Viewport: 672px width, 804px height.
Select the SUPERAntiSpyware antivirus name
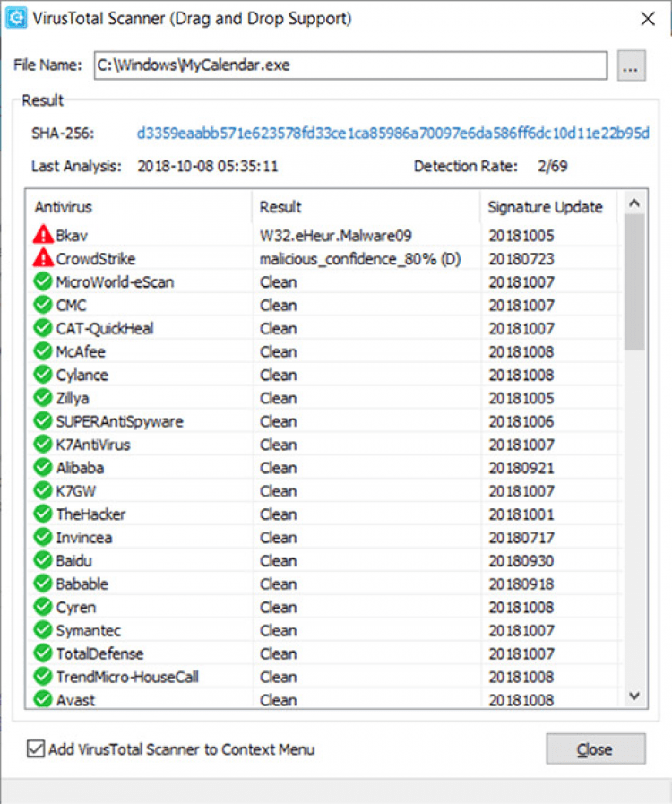tap(119, 421)
